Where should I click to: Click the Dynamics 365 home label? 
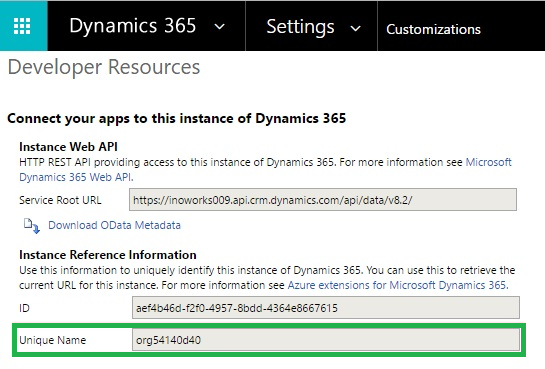(133, 26)
